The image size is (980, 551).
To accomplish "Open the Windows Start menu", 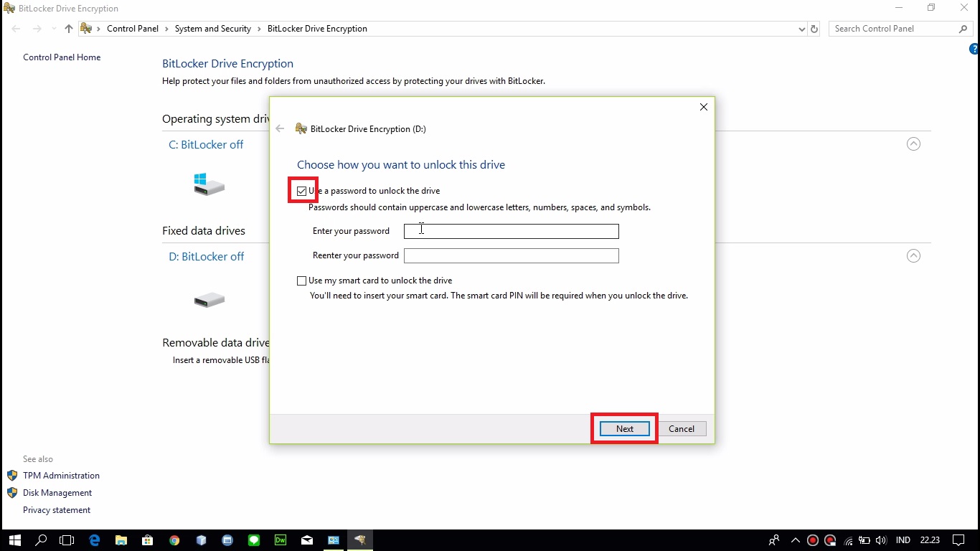I will (x=14, y=540).
